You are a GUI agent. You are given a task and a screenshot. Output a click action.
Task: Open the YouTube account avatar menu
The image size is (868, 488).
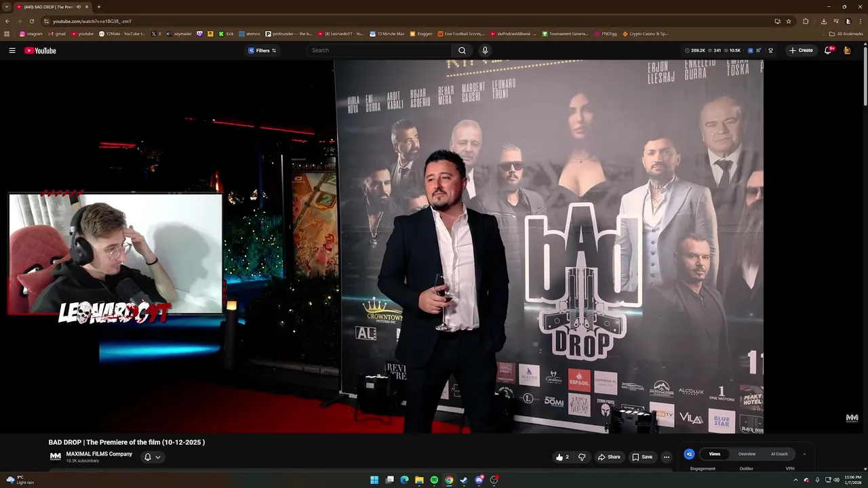click(847, 50)
